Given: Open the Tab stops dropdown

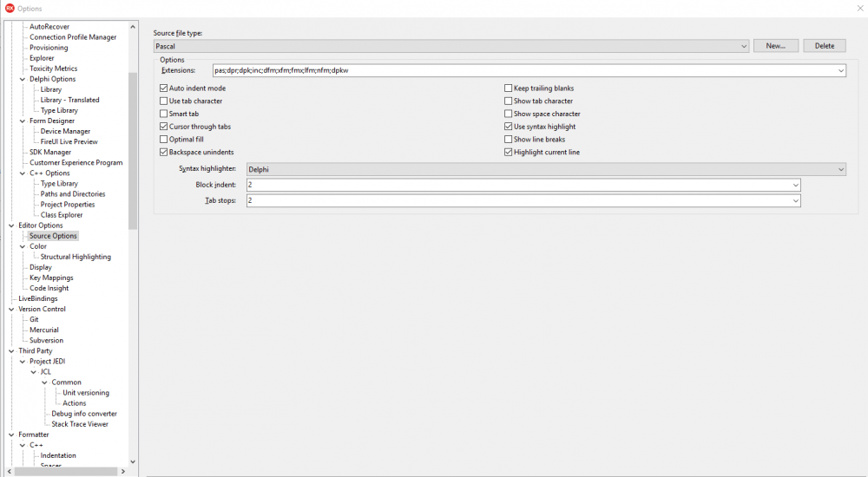Looking at the screenshot, I should click(x=795, y=200).
